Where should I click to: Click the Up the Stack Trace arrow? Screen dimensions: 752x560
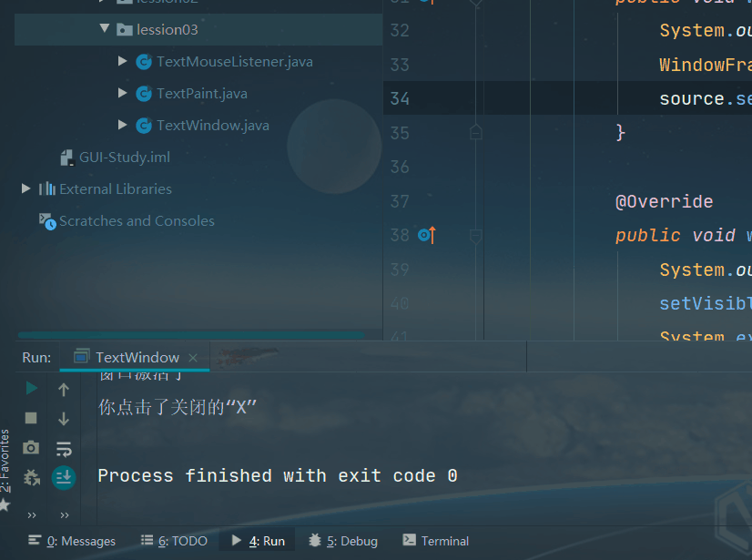(64, 387)
